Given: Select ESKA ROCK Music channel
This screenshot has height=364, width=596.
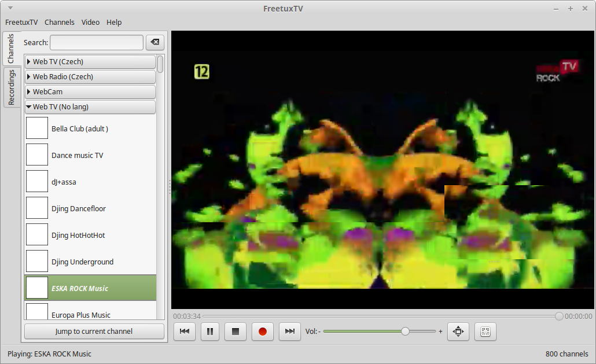Looking at the screenshot, I should click(90, 288).
